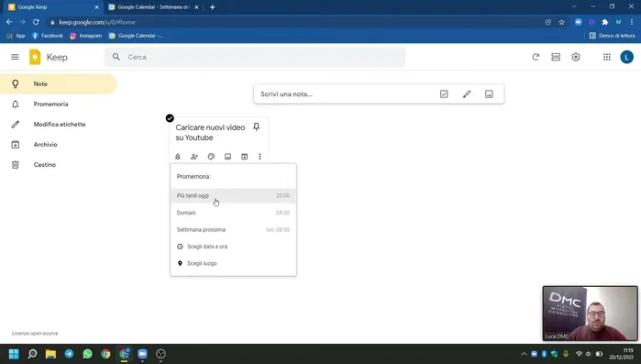Click the note's add collaborator icon

pos(194,157)
